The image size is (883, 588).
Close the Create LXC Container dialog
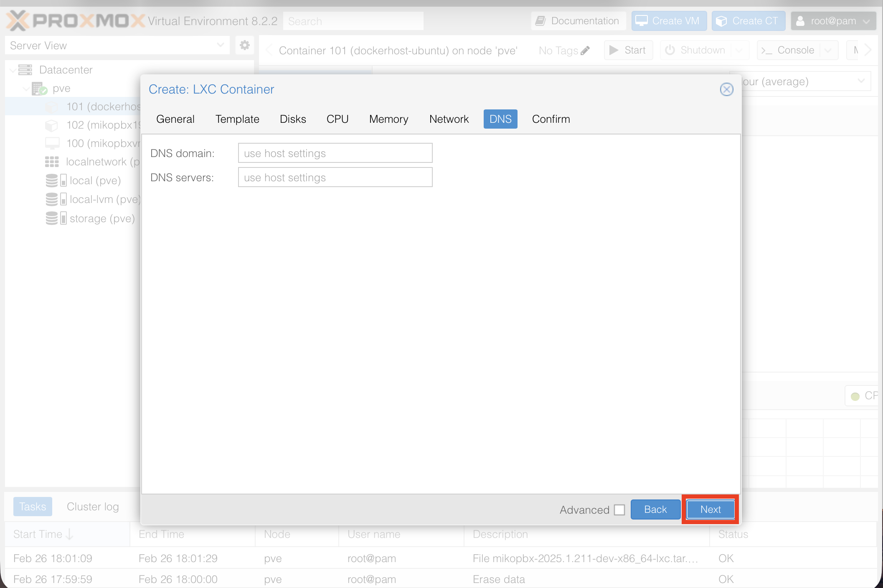tap(726, 89)
